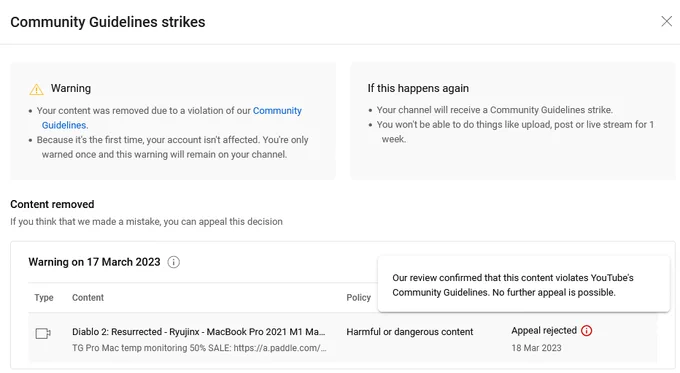This screenshot has height=373, width=680.
Task: Click the Warning on 17 March 2023 heading
Action: pos(94,262)
